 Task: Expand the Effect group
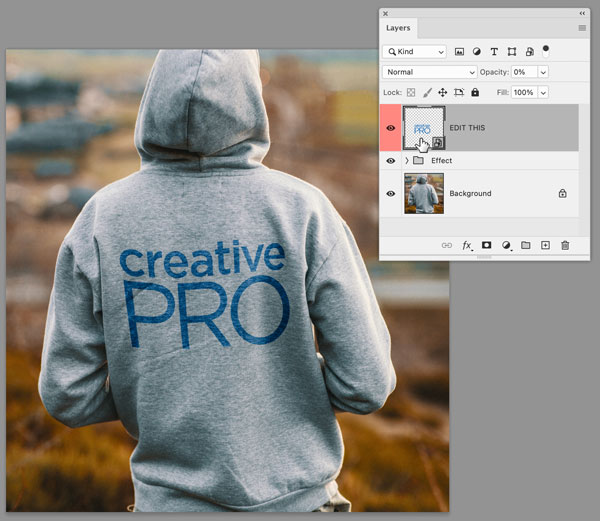coord(407,160)
